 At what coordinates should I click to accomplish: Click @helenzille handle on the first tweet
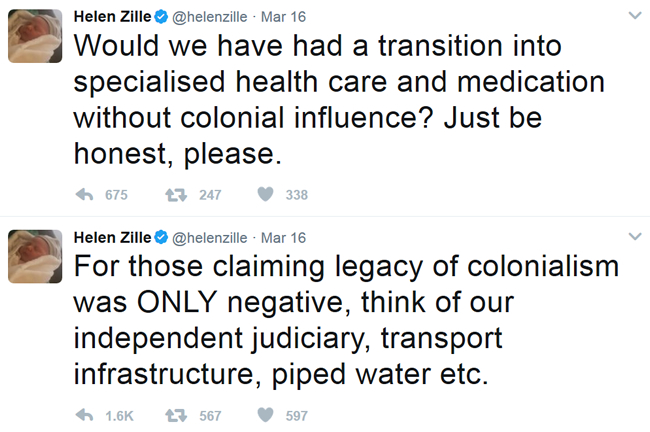coord(209,17)
